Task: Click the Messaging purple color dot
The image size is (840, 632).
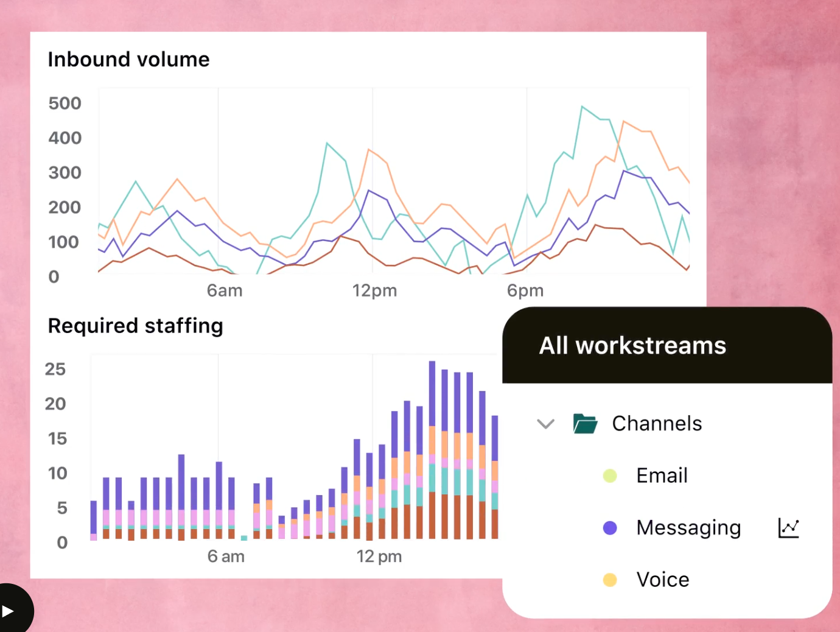Action: pos(610,528)
